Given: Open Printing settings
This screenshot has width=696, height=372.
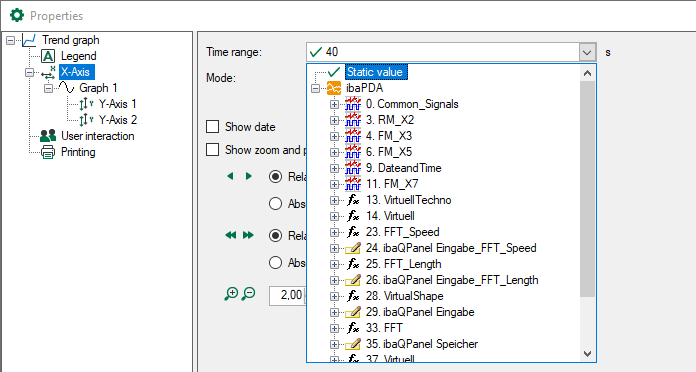Looking at the screenshot, I should (x=78, y=152).
